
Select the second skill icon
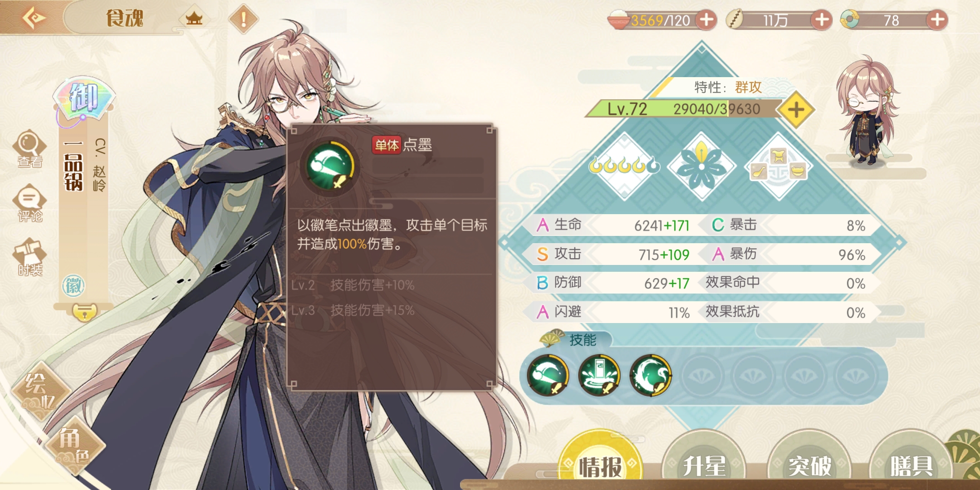click(599, 375)
